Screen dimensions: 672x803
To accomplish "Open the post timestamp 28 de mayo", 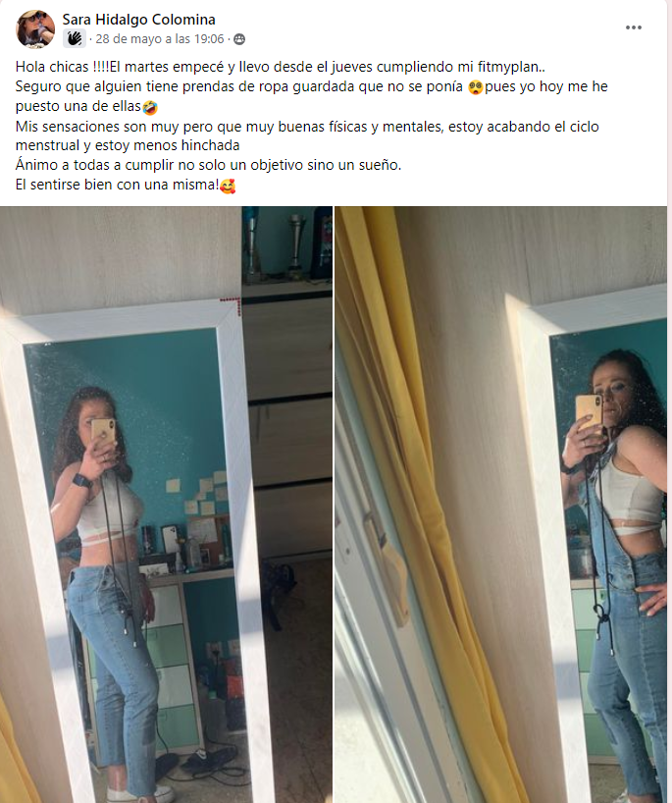I will tap(160, 39).
